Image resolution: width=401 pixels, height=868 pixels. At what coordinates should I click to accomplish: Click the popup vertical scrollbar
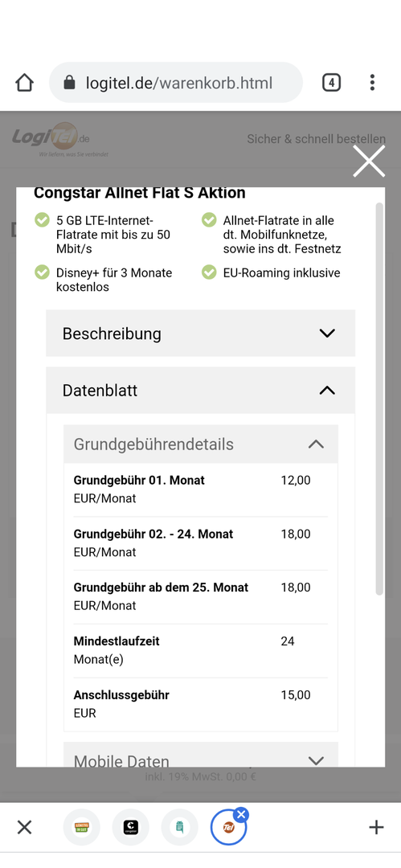click(x=379, y=399)
